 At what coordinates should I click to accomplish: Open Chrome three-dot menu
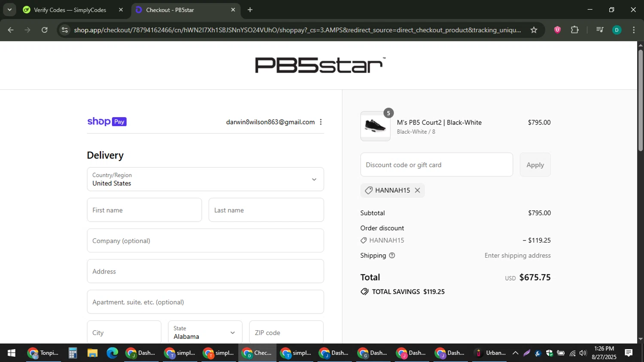click(634, 30)
